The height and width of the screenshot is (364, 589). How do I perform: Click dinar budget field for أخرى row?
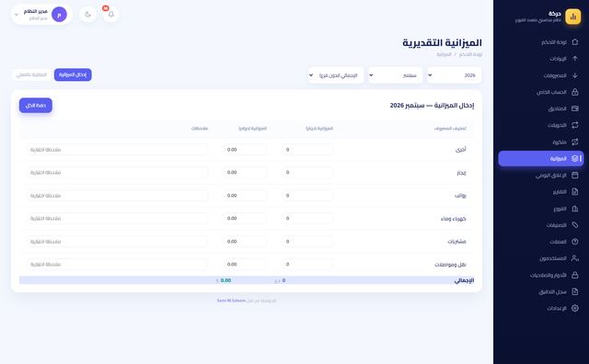click(307, 150)
